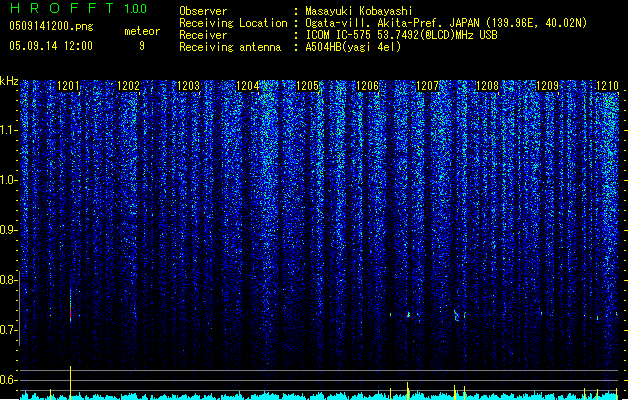The width and height of the screenshot is (629, 400).
Task: Click the 0.7 kHz frequency axis label
Action: pos(9,330)
